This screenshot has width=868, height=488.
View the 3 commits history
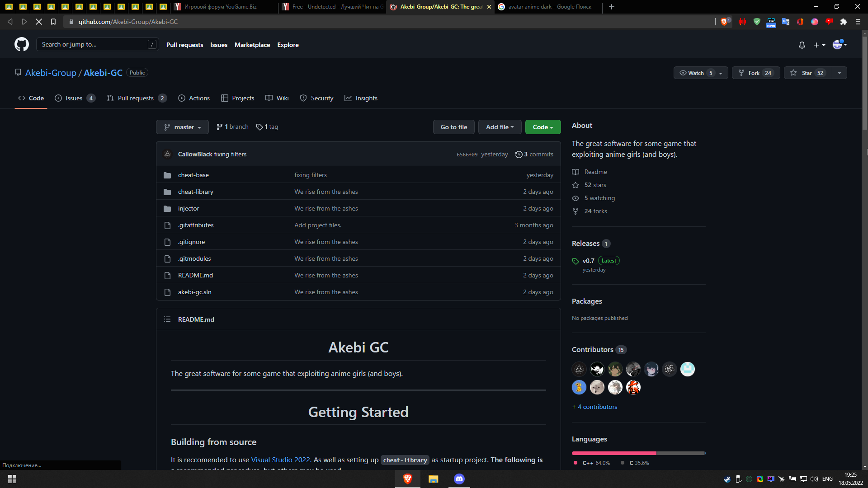click(534, 154)
